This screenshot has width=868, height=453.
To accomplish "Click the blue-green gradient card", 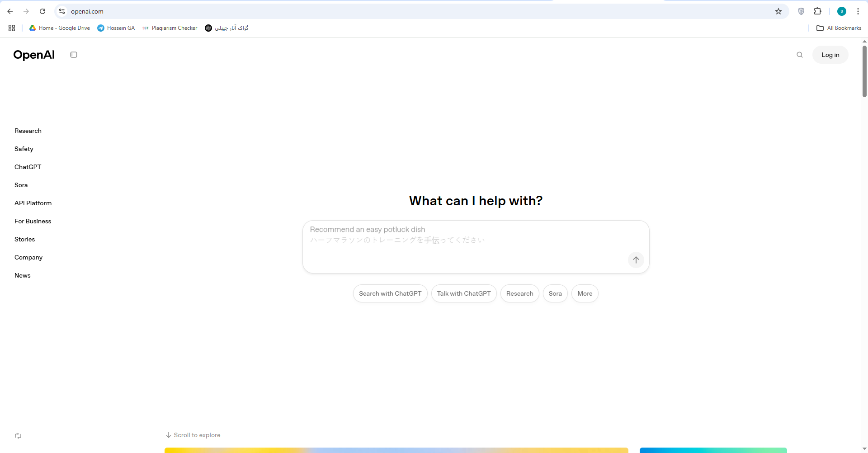I will (713, 450).
